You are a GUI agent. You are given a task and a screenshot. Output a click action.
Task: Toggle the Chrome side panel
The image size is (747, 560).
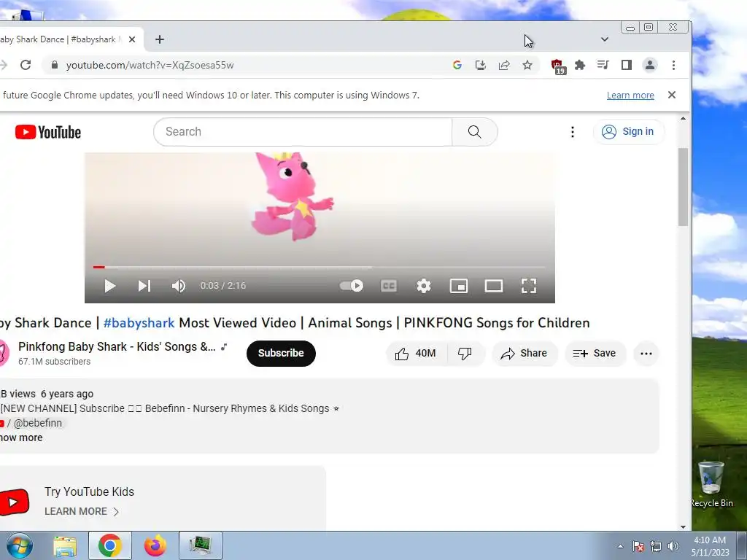(x=627, y=65)
